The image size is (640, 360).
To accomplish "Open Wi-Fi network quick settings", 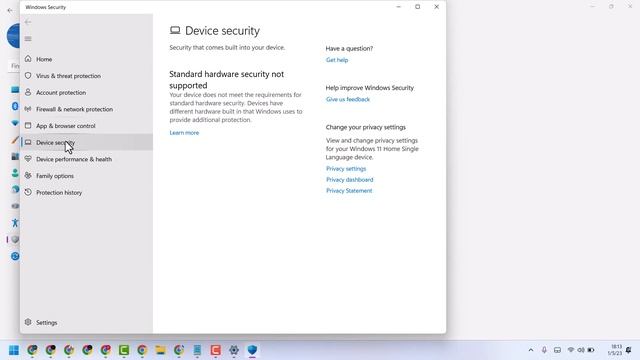I will pyautogui.click(x=571, y=350).
